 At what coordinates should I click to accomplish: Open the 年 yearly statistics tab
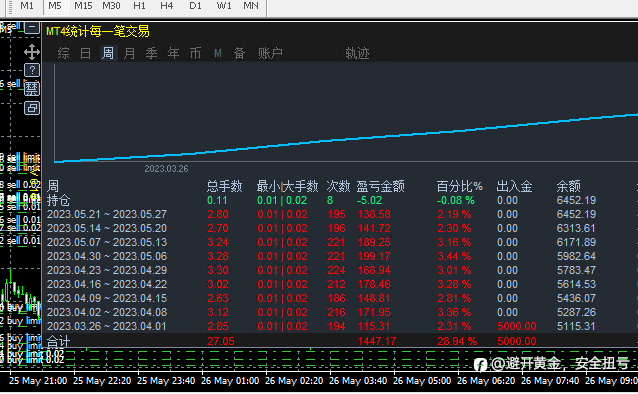coord(173,53)
